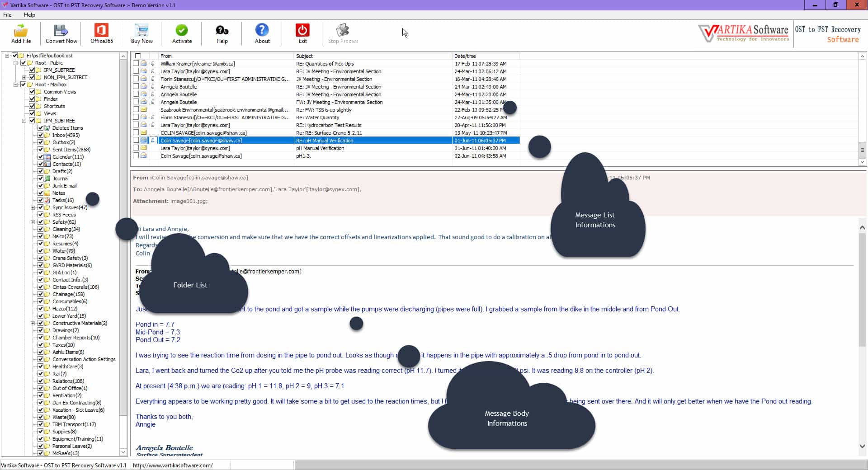Sort messages by the Subject column header
Viewport: 868px width, 470px height.
[373, 56]
